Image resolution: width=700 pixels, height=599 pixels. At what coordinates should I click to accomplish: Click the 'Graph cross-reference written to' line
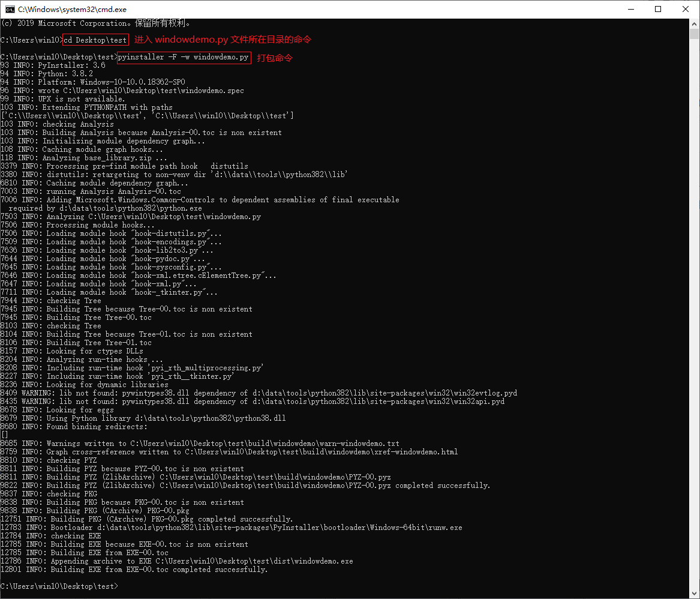click(x=229, y=452)
